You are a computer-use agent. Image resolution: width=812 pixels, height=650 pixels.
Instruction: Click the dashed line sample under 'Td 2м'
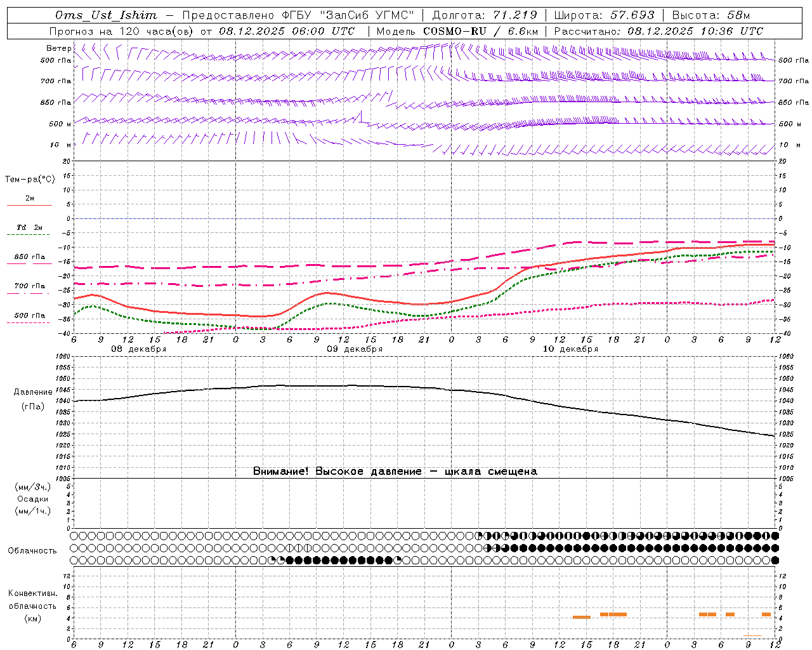(29, 235)
